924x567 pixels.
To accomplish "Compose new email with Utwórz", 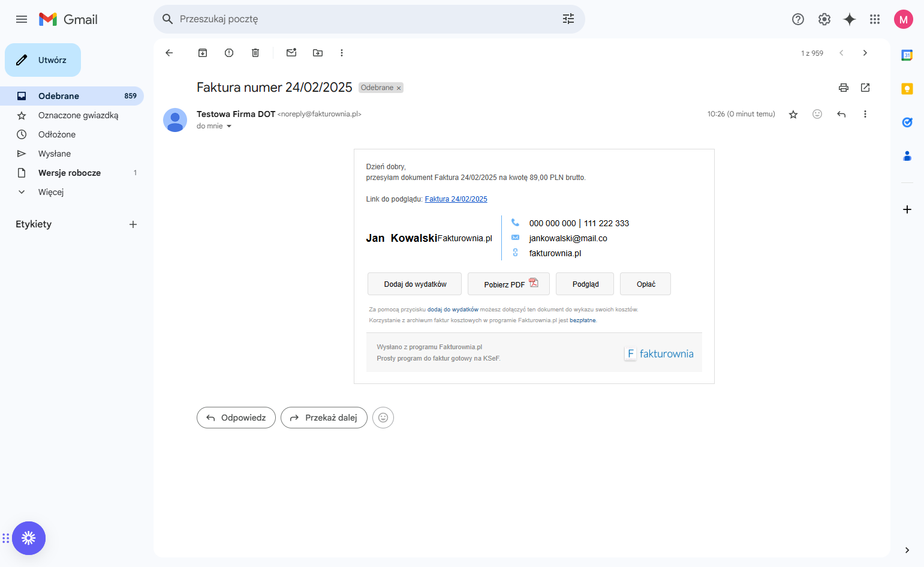I will [43, 60].
